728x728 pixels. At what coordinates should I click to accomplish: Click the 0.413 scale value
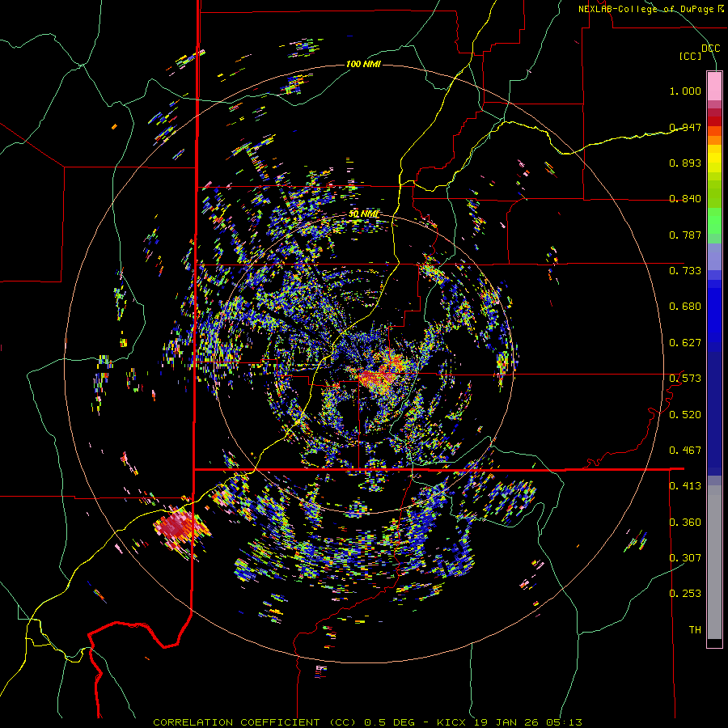tap(685, 486)
